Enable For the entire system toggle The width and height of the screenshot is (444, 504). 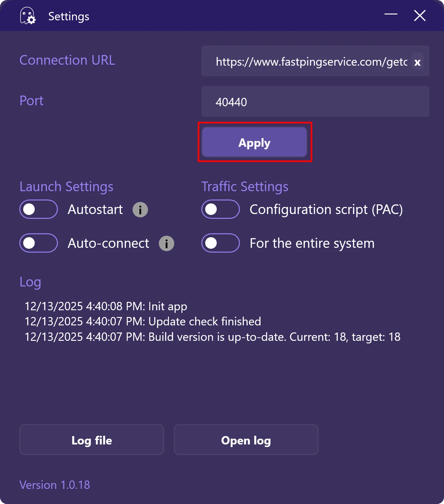pos(220,243)
